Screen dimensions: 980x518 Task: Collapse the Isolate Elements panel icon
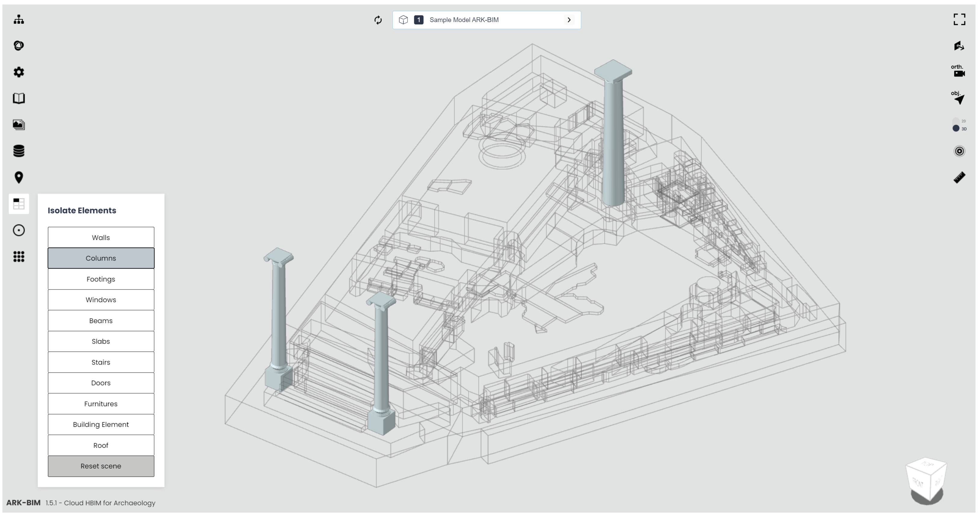(19, 204)
